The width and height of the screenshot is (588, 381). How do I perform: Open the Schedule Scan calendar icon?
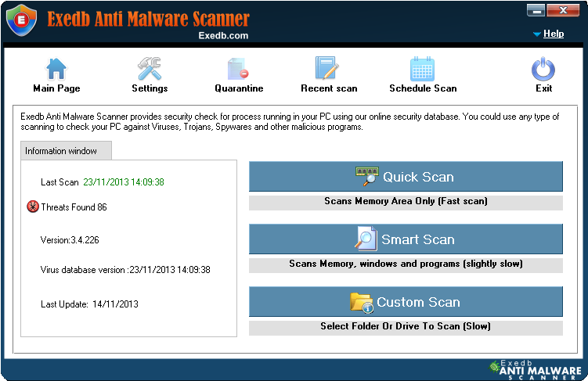(x=422, y=69)
